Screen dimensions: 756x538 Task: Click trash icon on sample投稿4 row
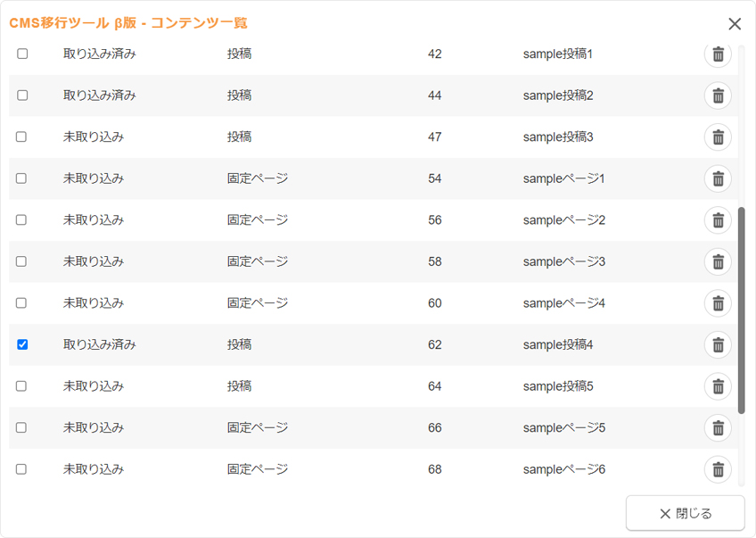click(718, 344)
